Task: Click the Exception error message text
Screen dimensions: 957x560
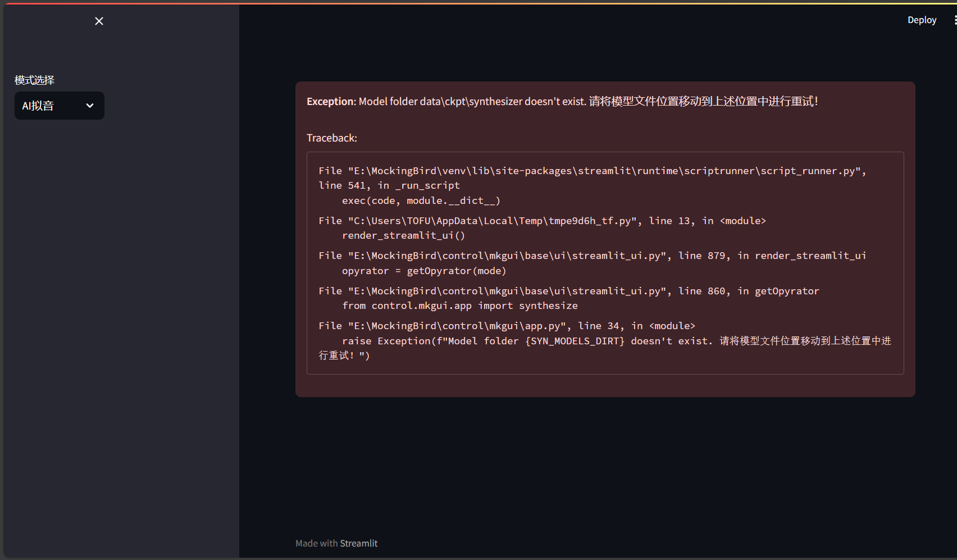Action: (562, 102)
